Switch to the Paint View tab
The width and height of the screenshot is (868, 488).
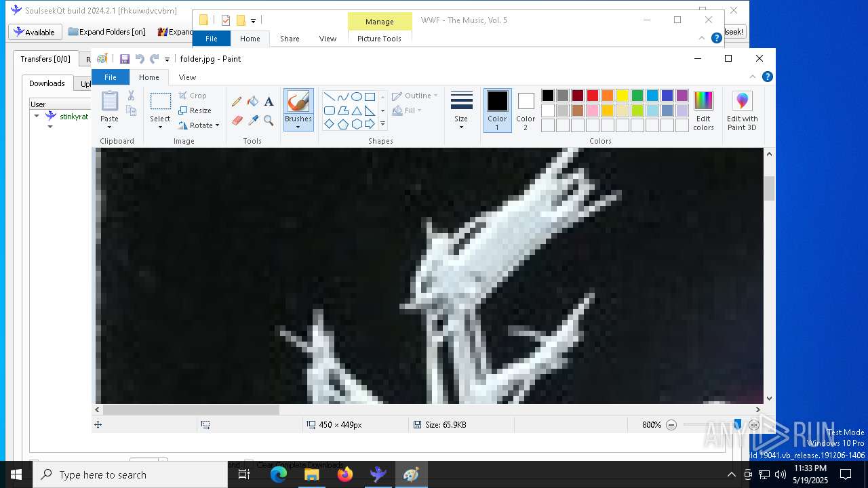[x=187, y=77]
